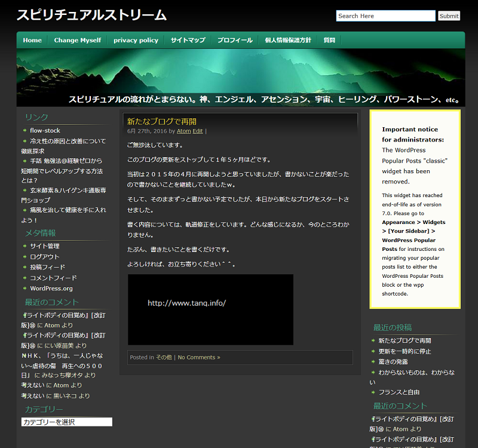
Task: Open the 冷え性の原因と改善について link
Action: pos(63,146)
